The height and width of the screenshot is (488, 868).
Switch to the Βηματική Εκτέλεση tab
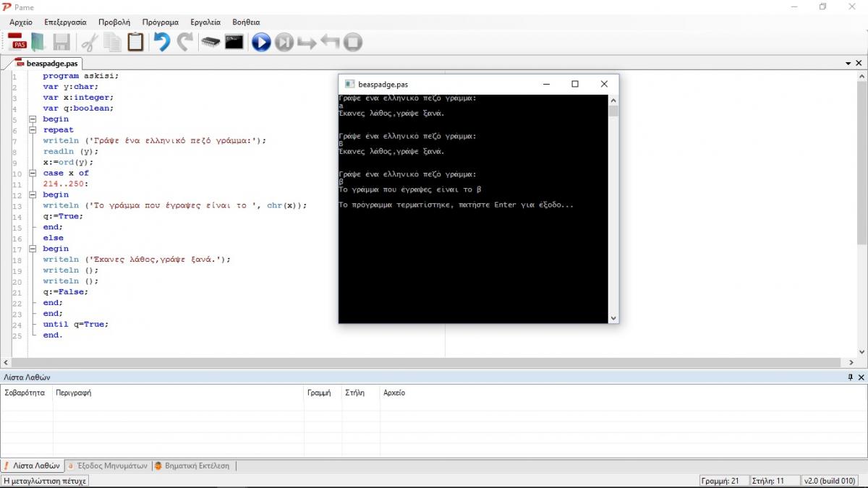192,466
